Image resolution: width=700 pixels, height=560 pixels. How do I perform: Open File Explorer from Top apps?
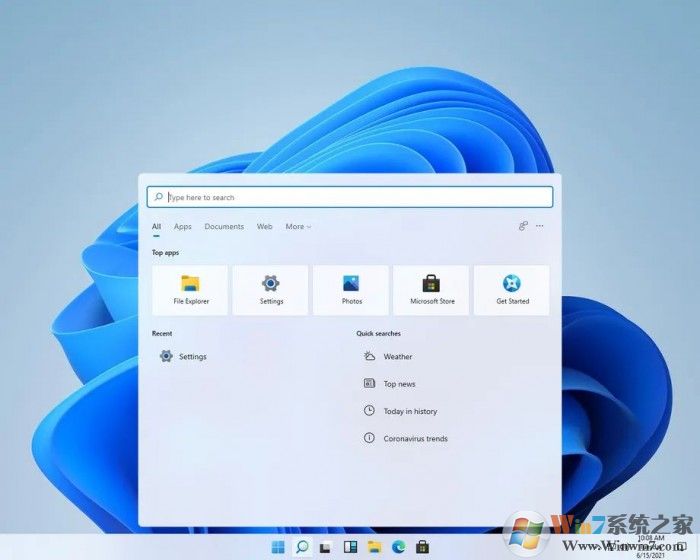190,290
